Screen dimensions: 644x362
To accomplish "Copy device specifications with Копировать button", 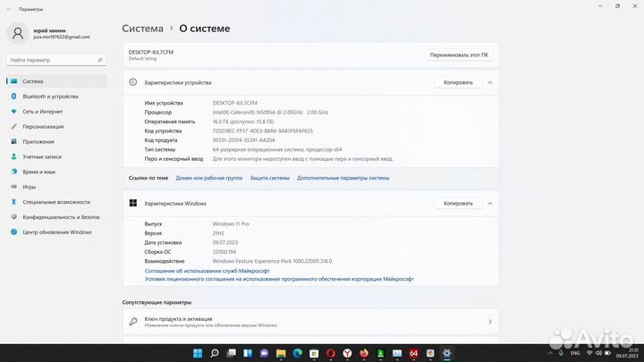I will pos(458,82).
